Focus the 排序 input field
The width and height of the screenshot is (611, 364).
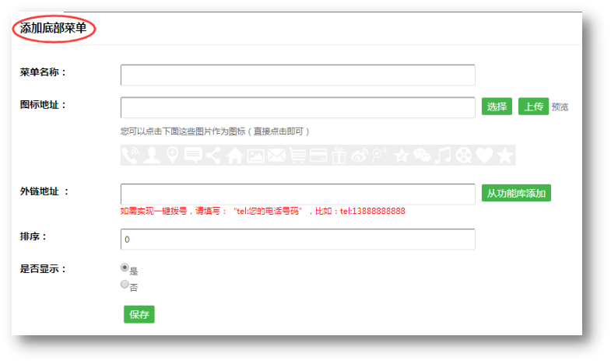297,239
